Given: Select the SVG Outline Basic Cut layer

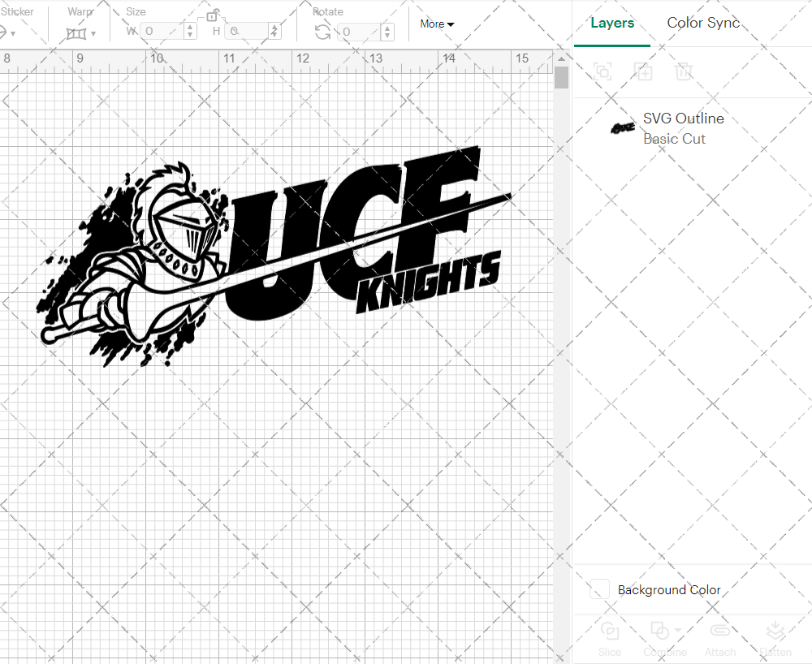Looking at the screenshot, I should coord(683,127).
